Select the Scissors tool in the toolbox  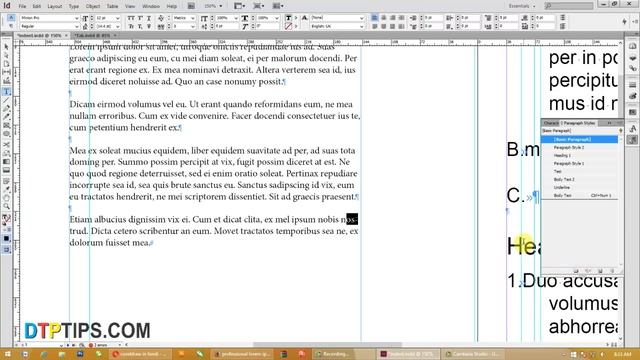tap(7, 144)
